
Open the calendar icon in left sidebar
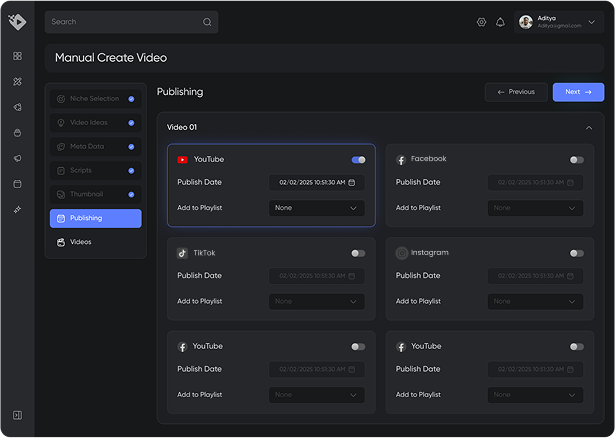(x=17, y=184)
